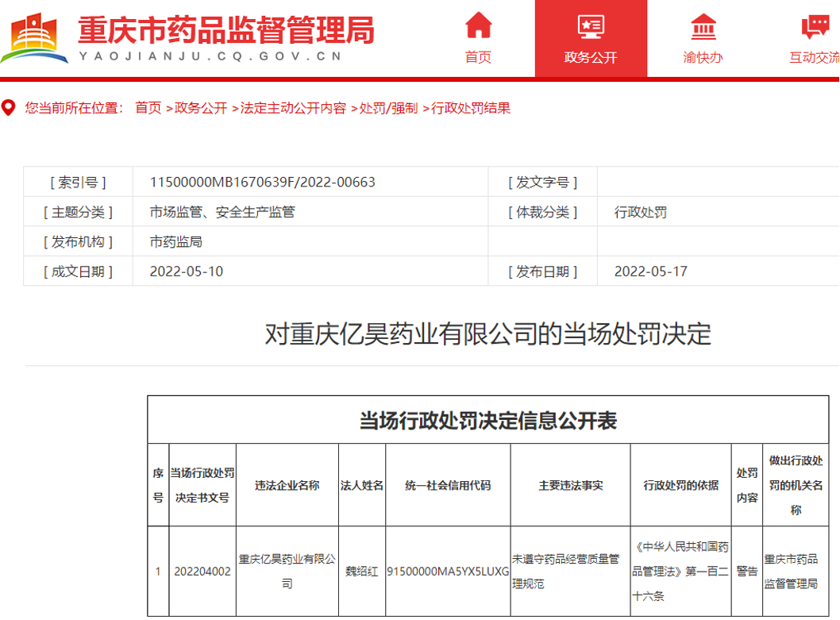Viewport: 840px width, 620px height.
Task: Click the 行政处罚结果 breadcrumb link
Action: click(x=470, y=108)
